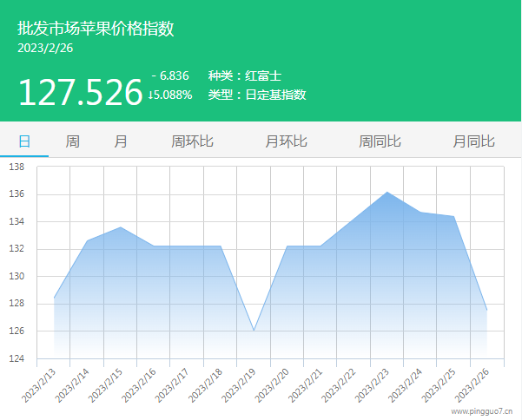Click the y-axis label 126

tap(17, 331)
